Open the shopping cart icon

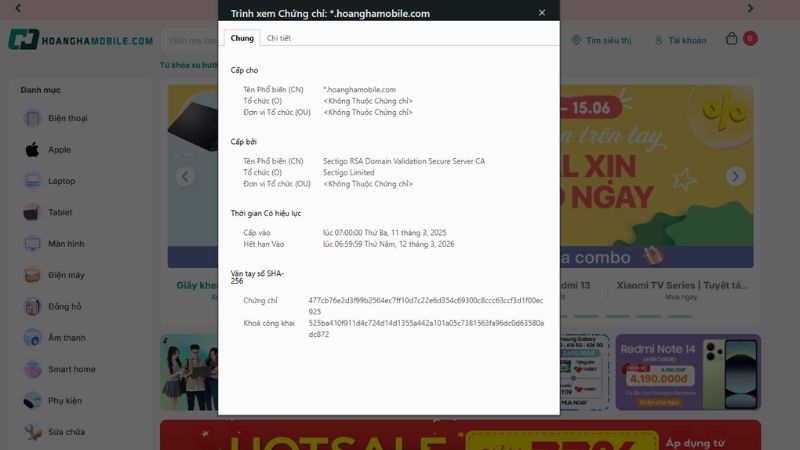[732, 40]
